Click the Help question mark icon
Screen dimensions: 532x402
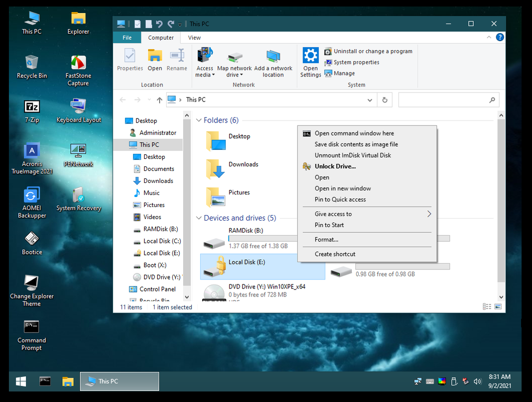pyautogui.click(x=500, y=37)
